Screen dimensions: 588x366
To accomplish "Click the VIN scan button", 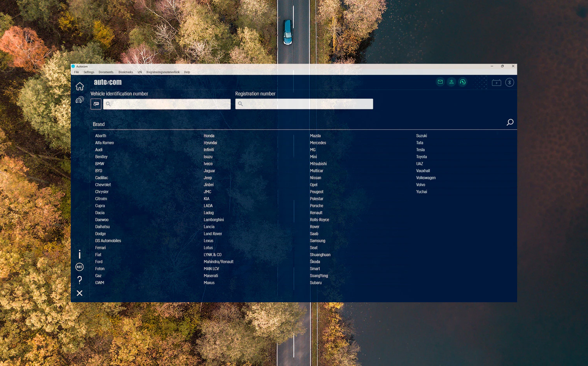I will [96, 104].
